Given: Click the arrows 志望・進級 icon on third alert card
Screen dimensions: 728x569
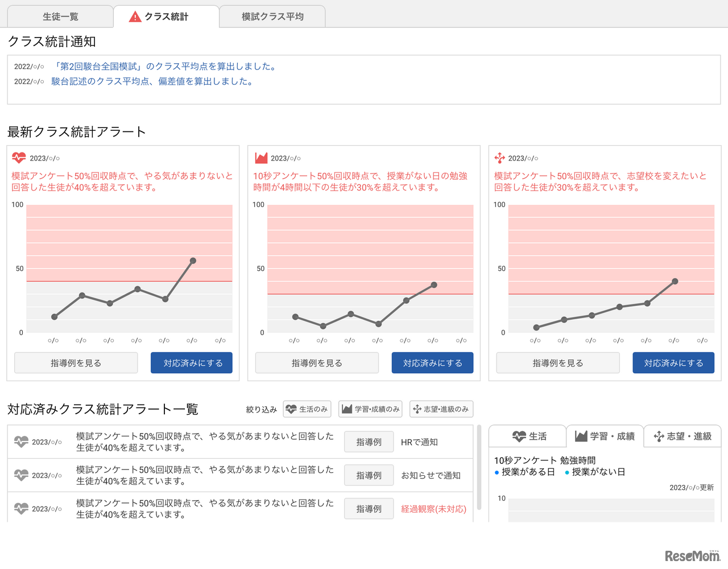Looking at the screenshot, I should point(498,158).
